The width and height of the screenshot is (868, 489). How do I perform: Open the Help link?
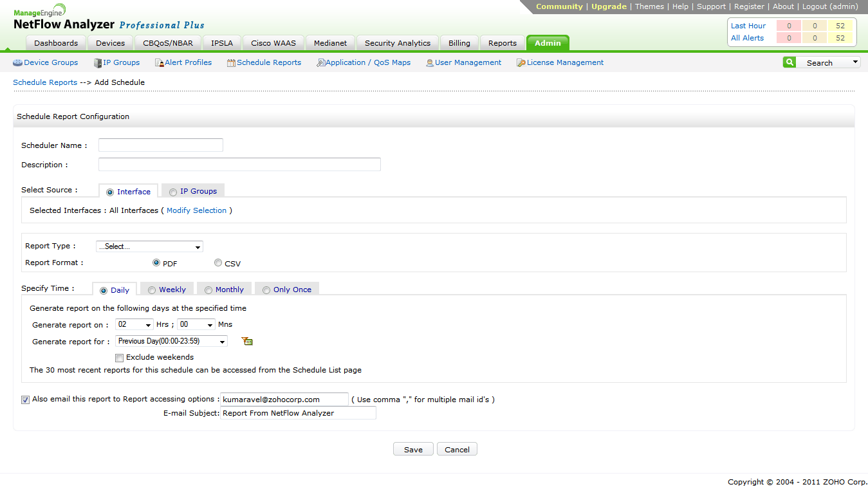click(x=680, y=6)
